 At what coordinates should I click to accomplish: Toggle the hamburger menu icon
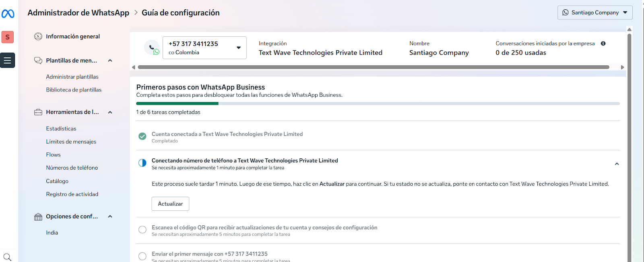pyautogui.click(x=8, y=60)
